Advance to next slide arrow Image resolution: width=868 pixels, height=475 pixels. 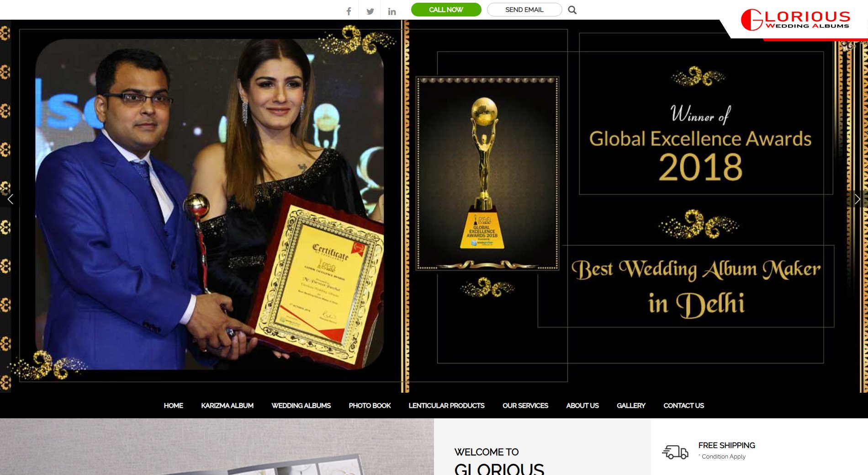(x=857, y=199)
